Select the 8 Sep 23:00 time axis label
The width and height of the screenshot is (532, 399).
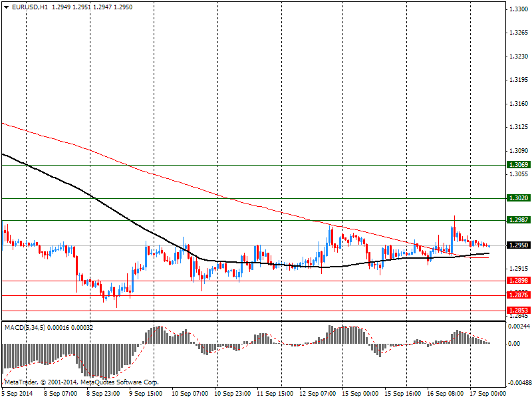pos(103,393)
